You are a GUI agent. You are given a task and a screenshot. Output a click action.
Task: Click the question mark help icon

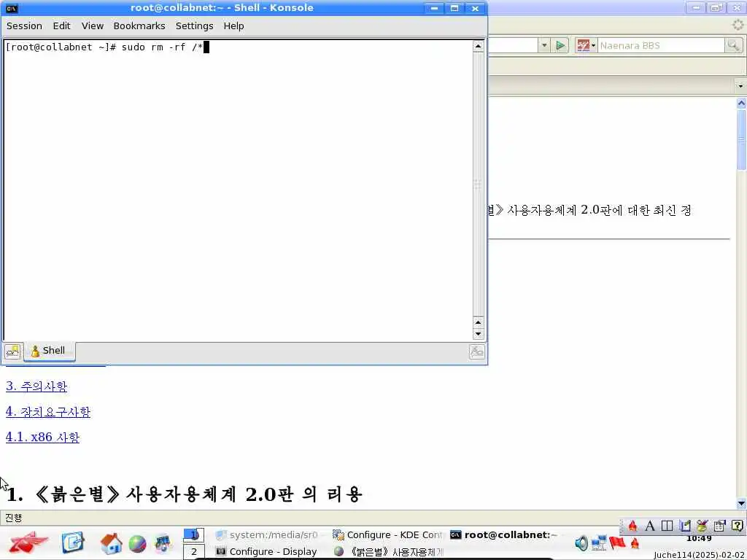point(737,526)
